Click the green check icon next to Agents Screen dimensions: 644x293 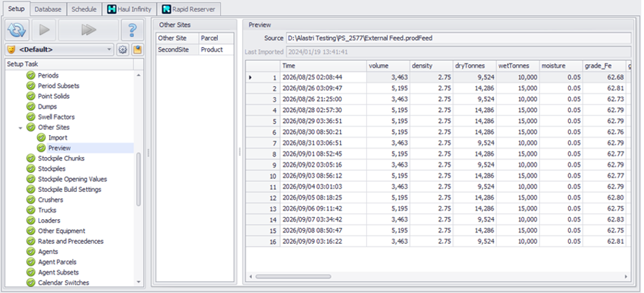[x=31, y=251]
